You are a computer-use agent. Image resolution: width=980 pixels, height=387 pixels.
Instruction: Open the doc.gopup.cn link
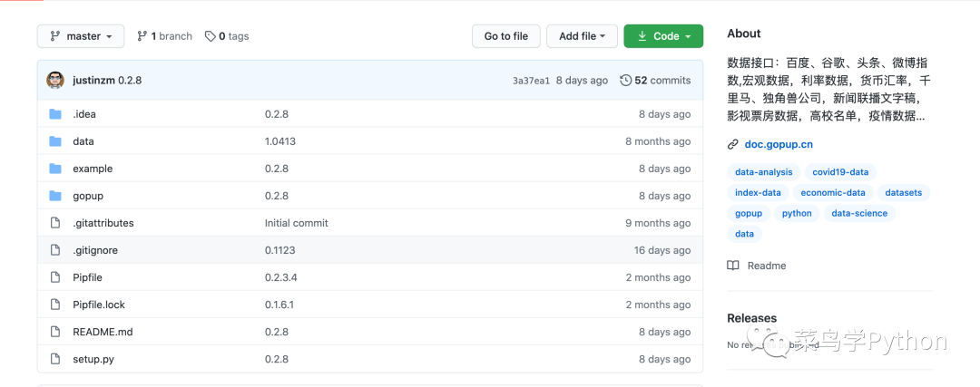779,144
